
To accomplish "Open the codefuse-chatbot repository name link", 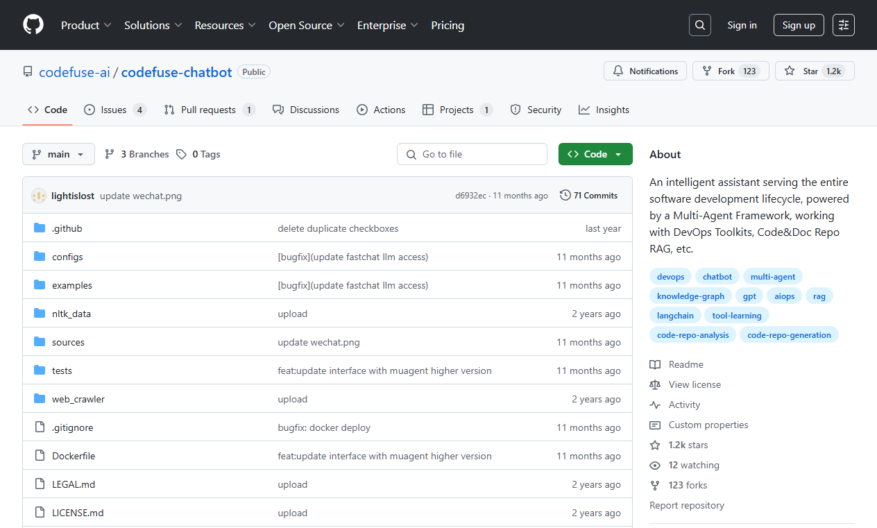I will pyautogui.click(x=176, y=72).
